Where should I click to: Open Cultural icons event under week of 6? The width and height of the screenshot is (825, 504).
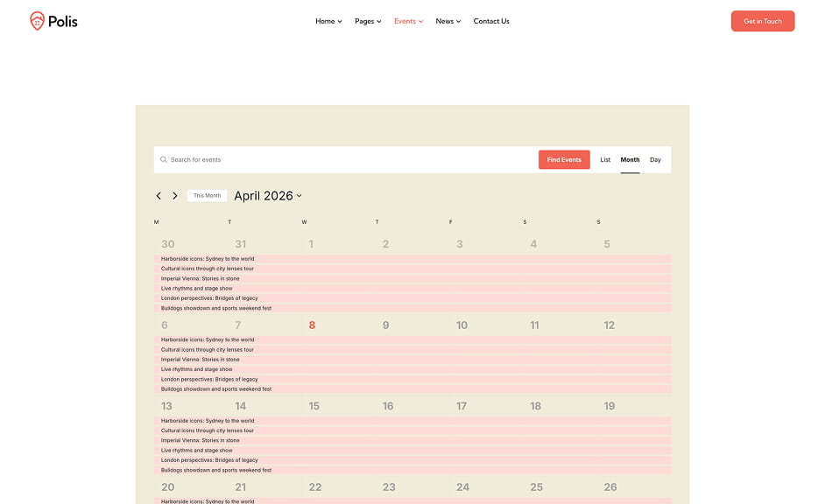pyautogui.click(x=412, y=349)
